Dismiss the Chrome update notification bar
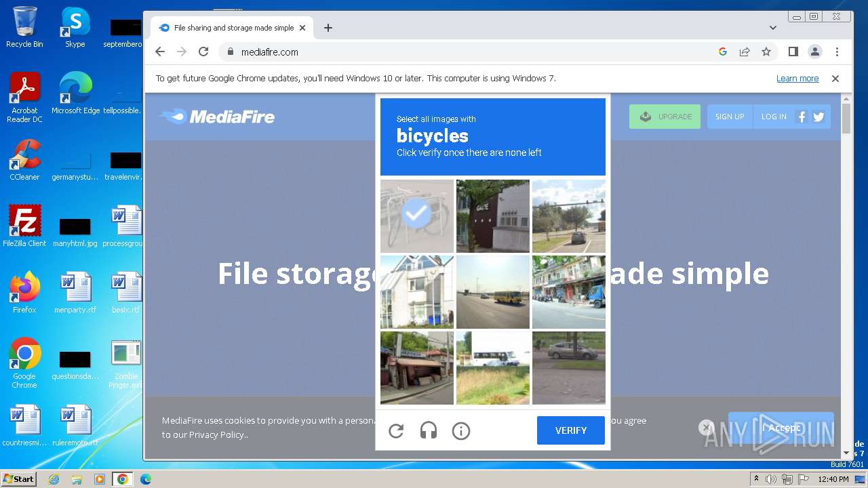This screenshot has width=868, height=488. [x=835, y=79]
